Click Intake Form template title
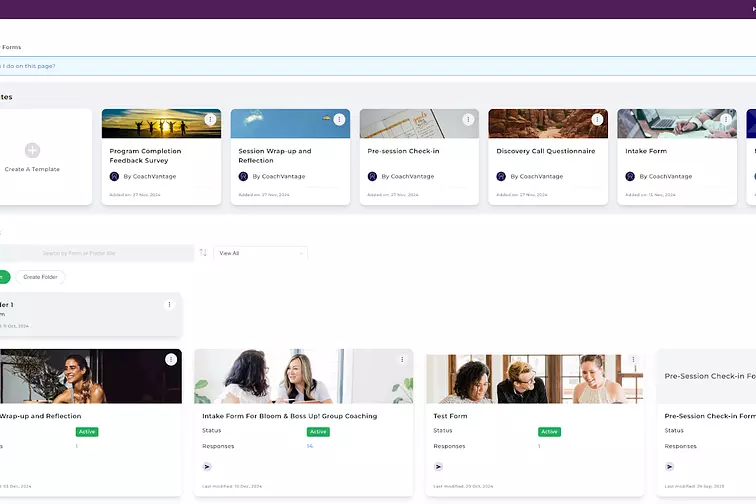756x504 pixels. click(x=646, y=151)
